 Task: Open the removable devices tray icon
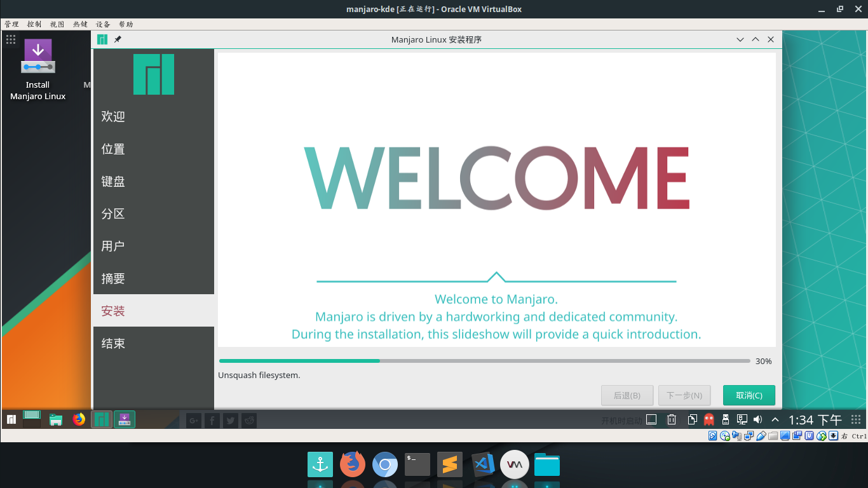(726, 419)
